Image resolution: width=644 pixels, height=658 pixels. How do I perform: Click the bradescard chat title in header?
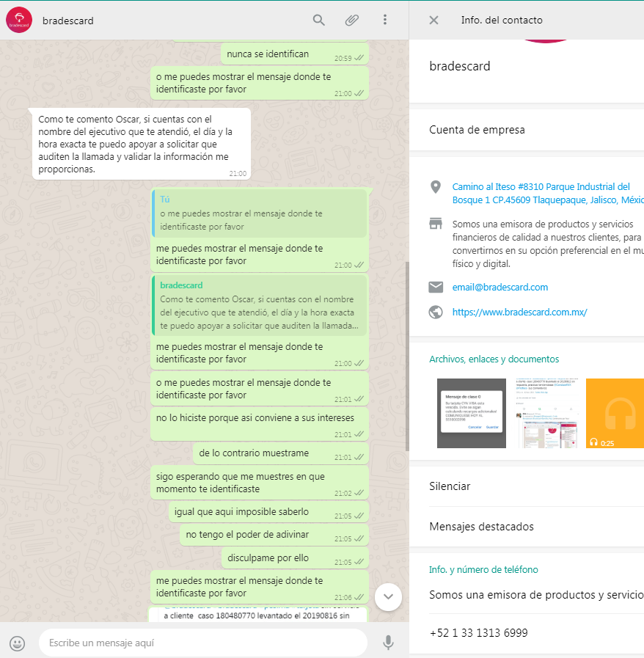68,21
